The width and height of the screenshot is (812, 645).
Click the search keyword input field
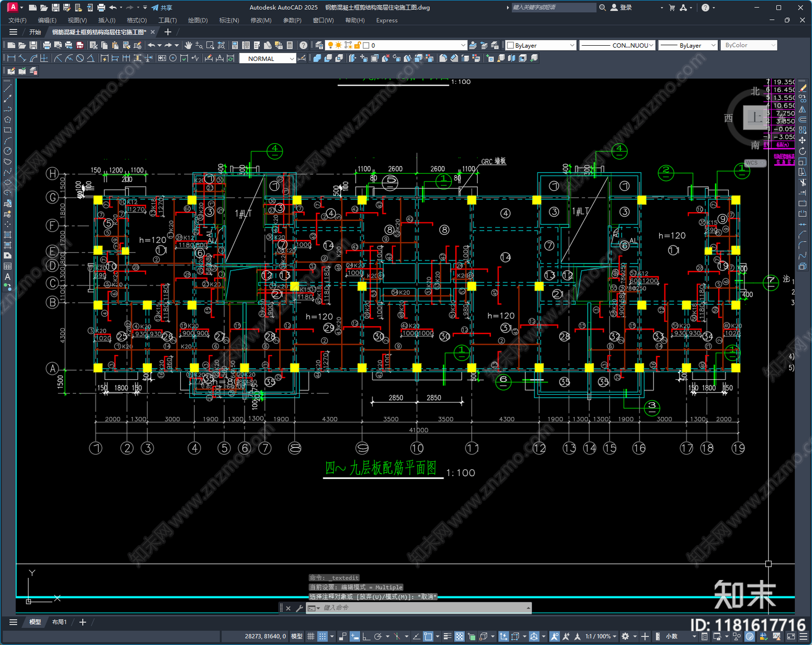pyautogui.click(x=553, y=8)
